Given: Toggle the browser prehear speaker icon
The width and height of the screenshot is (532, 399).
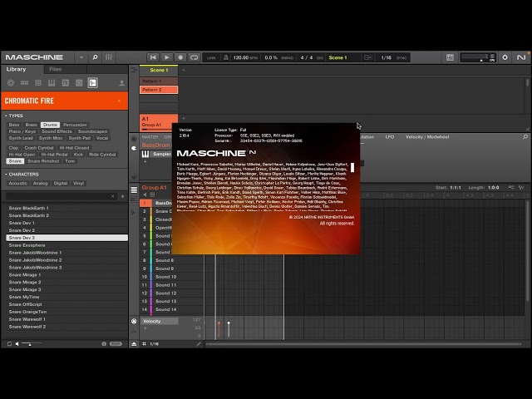Looking at the screenshot, I should [17, 343].
